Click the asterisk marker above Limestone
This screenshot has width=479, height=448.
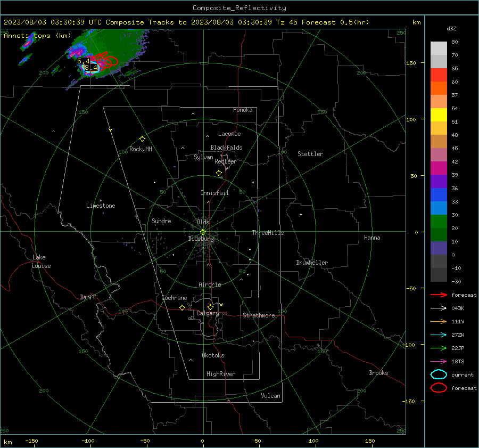(101, 201)
